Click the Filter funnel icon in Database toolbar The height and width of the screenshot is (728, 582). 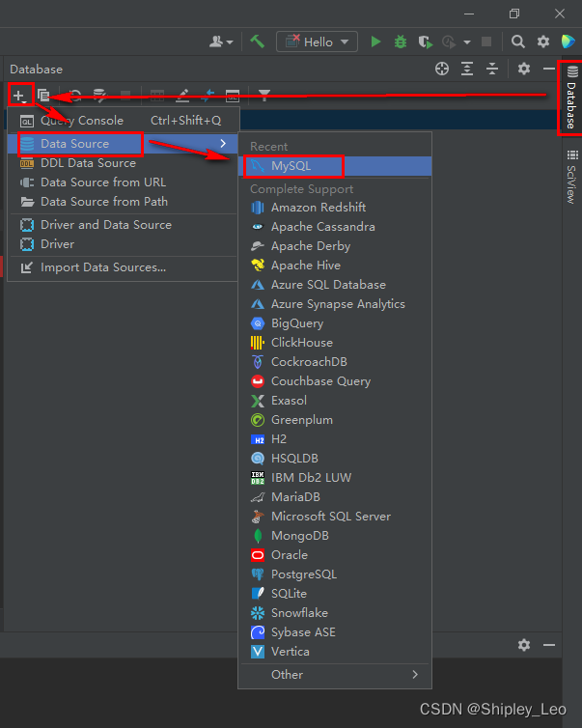coord(264,96)
